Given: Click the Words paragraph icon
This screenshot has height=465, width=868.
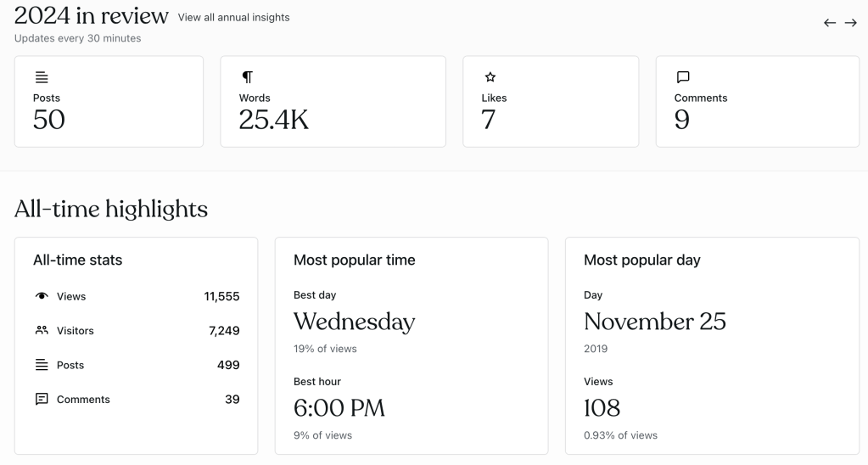Looking at the screenshot, I should (x=247, y=77).
